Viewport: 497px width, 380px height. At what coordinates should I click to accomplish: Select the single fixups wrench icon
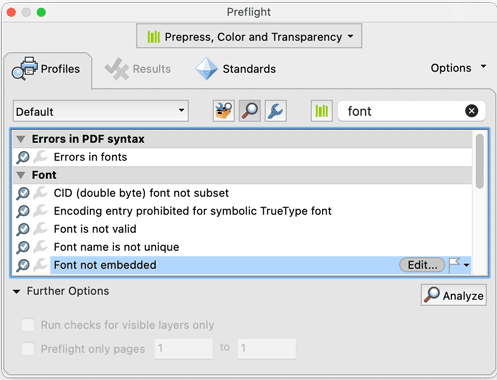276,111
